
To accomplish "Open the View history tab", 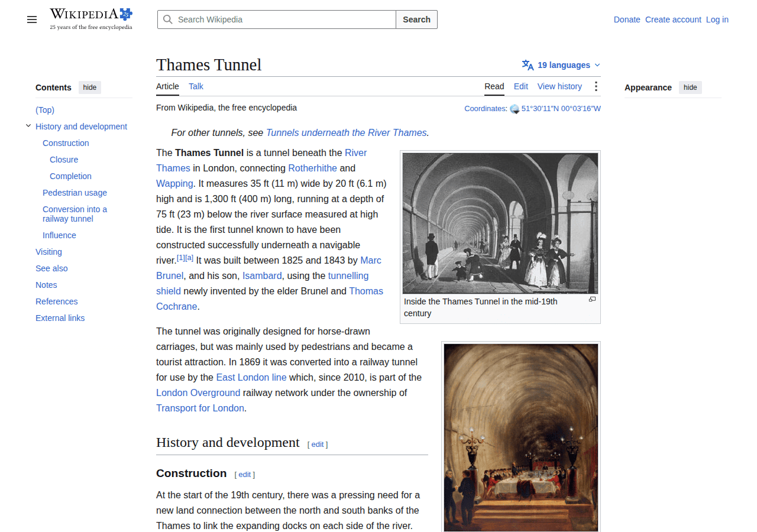I will click(x=559, y=86).
